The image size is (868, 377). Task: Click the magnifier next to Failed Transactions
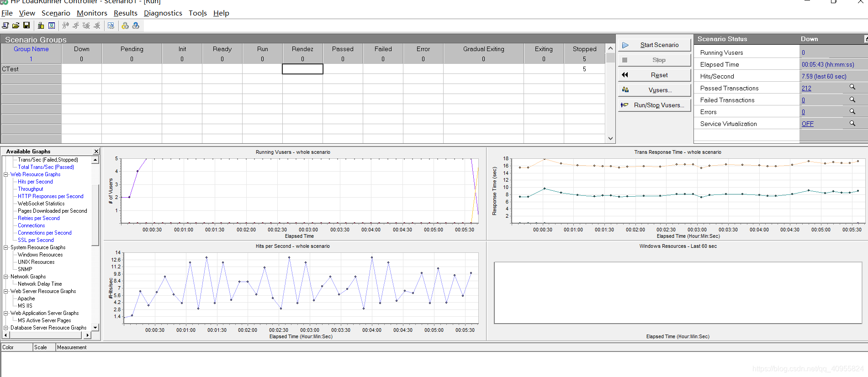[x=852, y=99]
